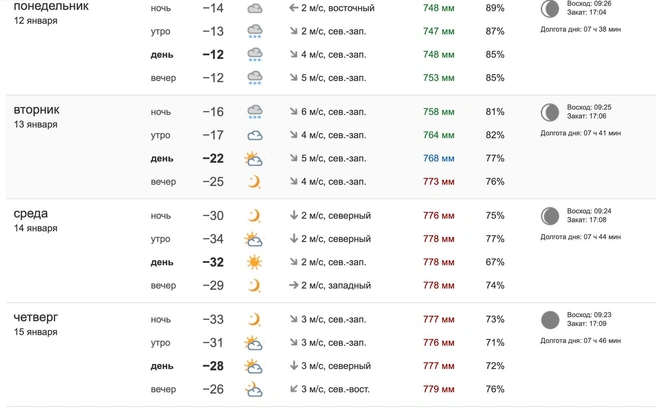This screenshot has width=656, height=408.
Task: Click the north-east wind arrow for Thursday evening
Action: pyautogui.click(x=294, y=389)
